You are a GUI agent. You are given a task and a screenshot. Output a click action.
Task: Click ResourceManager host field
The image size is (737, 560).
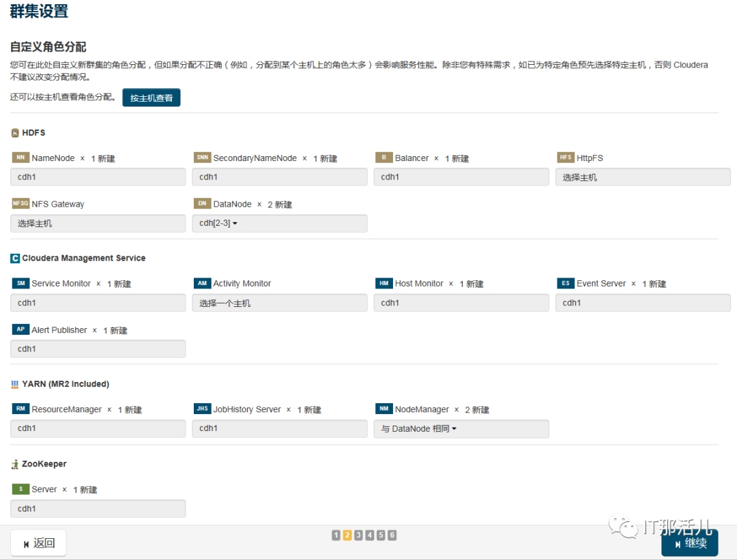coord(98,428)
